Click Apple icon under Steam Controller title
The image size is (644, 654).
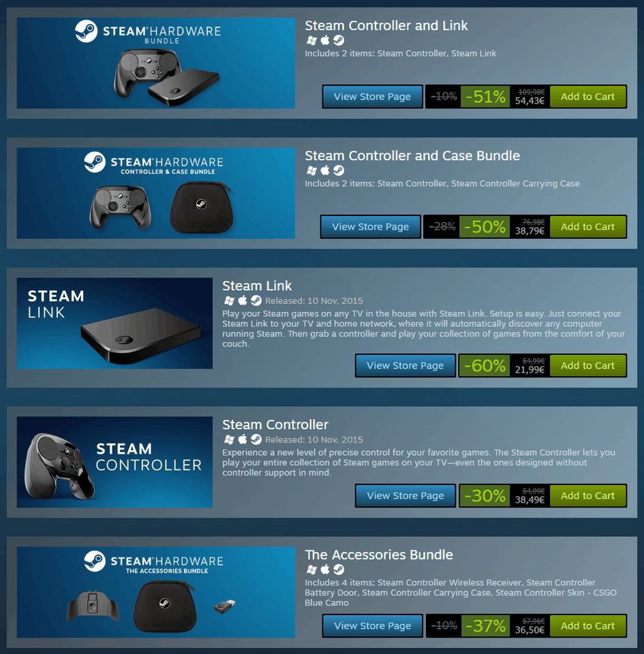(243, 439)
